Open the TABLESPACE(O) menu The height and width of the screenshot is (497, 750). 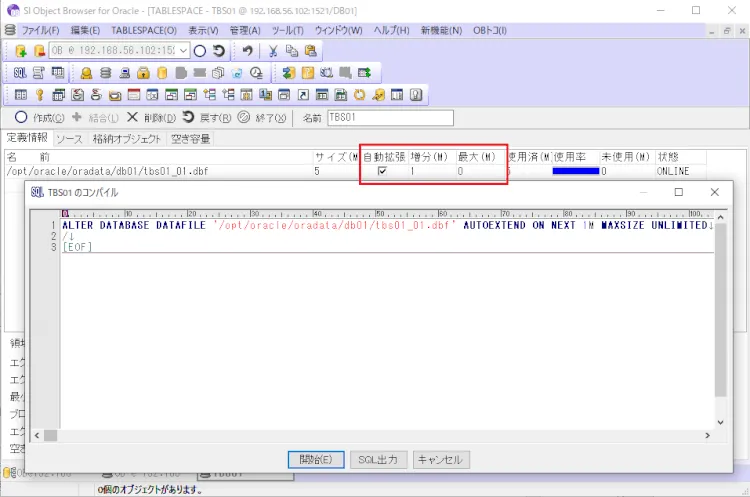(144, 31)
